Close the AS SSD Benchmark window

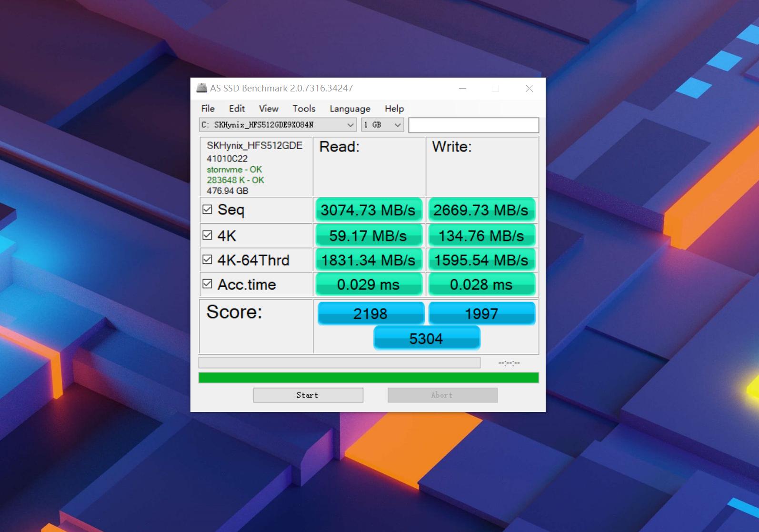pyautogui.click(x=529, y=89)
